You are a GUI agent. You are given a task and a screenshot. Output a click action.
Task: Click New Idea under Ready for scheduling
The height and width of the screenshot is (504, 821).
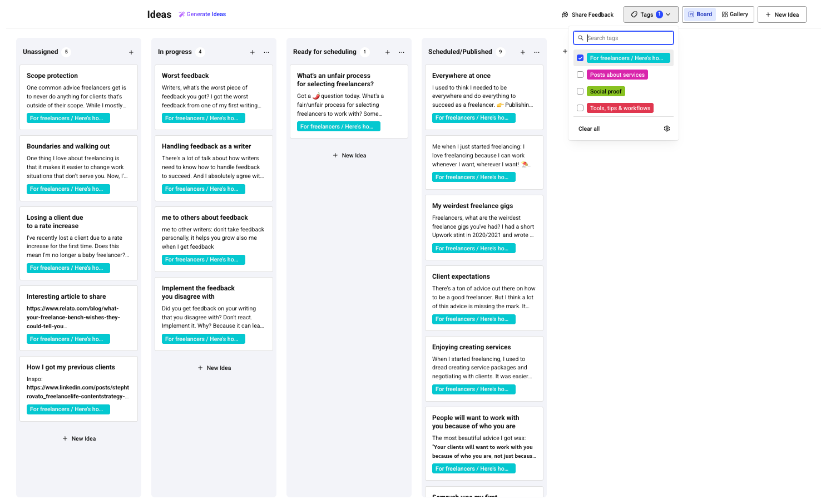pos(349,155)
